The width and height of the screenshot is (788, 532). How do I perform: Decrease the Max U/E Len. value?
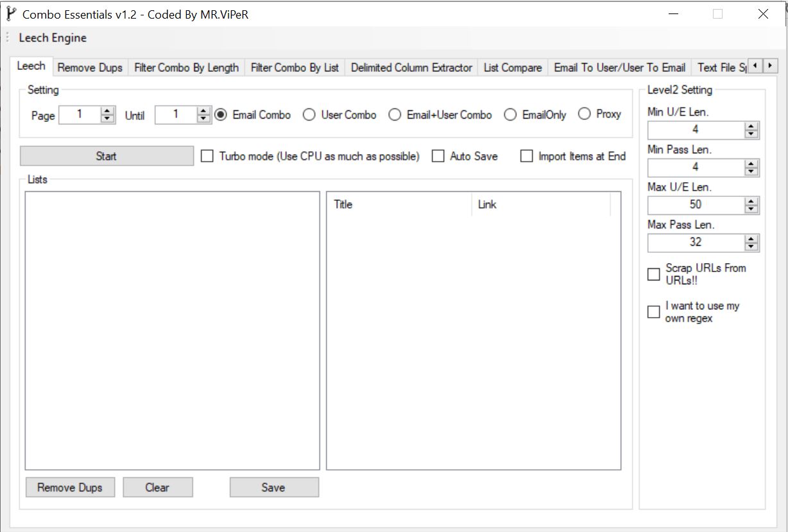click(751, 209)
